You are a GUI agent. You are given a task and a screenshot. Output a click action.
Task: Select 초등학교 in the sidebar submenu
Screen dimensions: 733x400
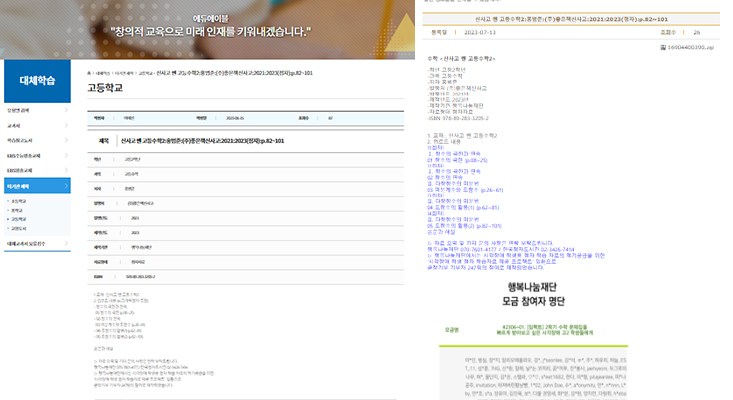(18, 201)
